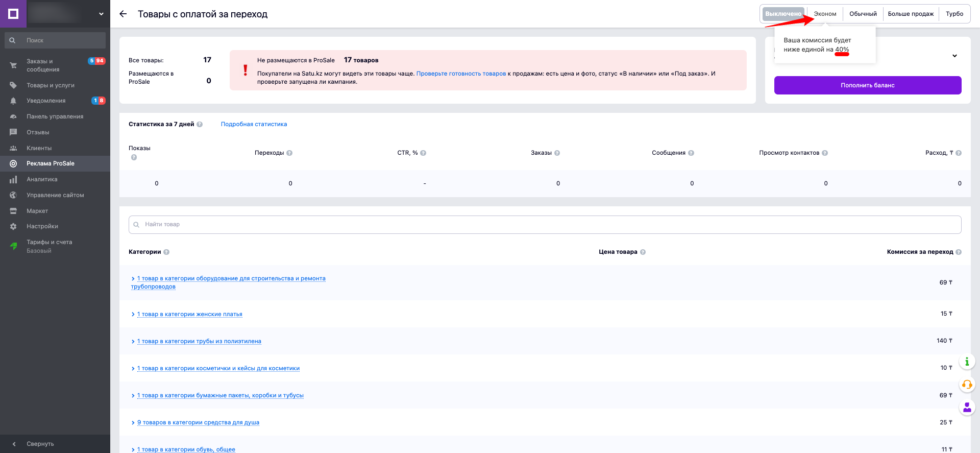Image resolution: width=980 pixels, height=453 pixels.
Task: Click help icon beside Комиссия за переход
Action: pos(959,252)
